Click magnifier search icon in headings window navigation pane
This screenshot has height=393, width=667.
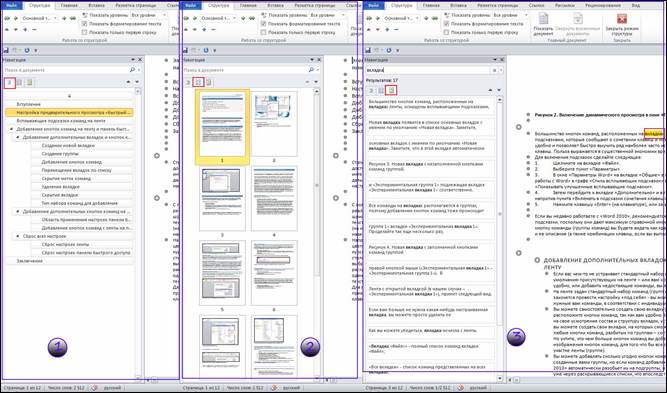pyautogui.click(x=132, y=70)
